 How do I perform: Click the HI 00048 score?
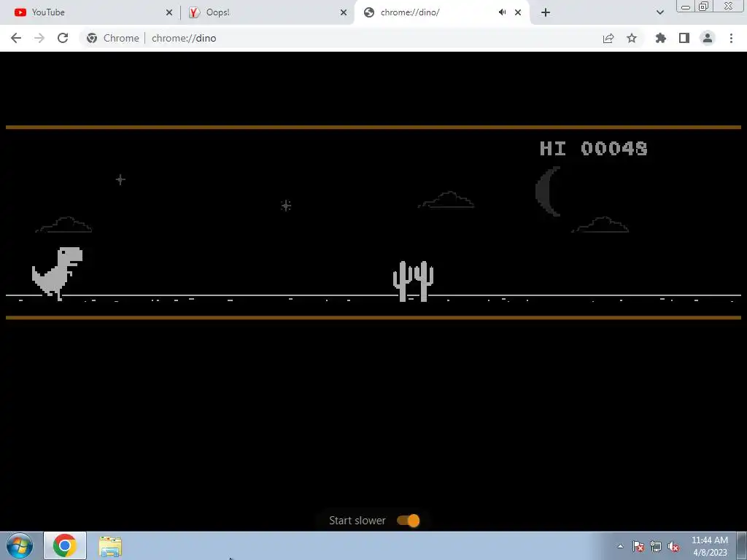594,149
